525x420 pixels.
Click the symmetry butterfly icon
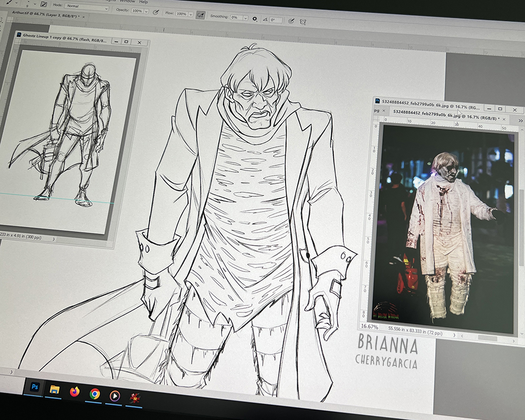[x=303, y=22]
